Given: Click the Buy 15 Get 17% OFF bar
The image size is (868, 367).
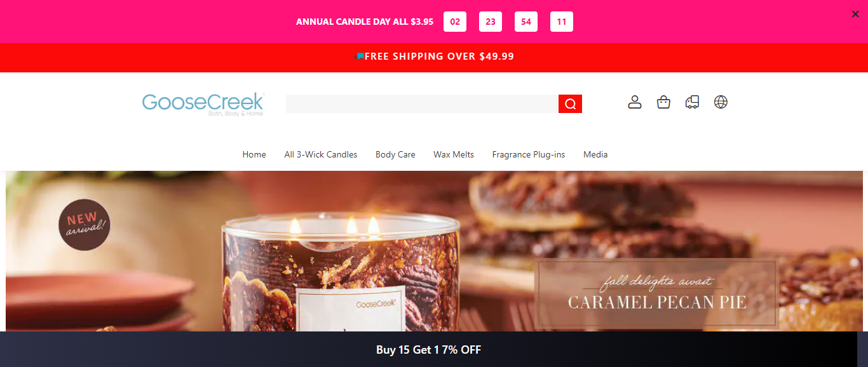Looking at the screenshot, I should [x=428, y=349].
